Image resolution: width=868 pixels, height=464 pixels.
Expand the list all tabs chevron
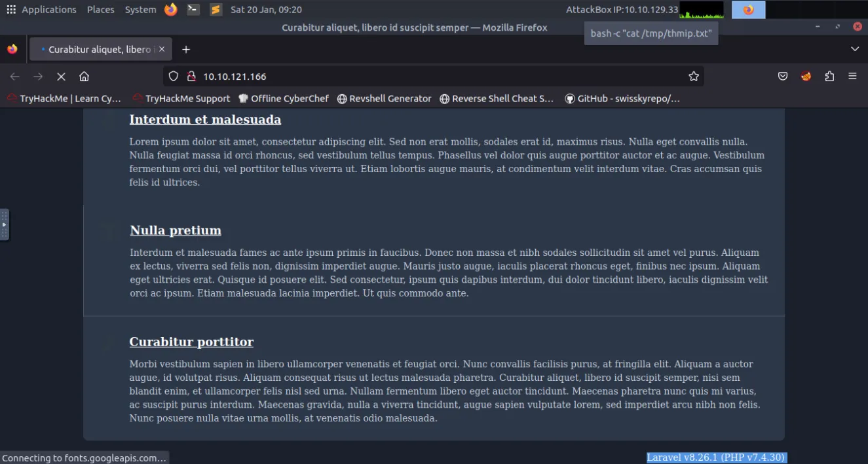[854, 49]
